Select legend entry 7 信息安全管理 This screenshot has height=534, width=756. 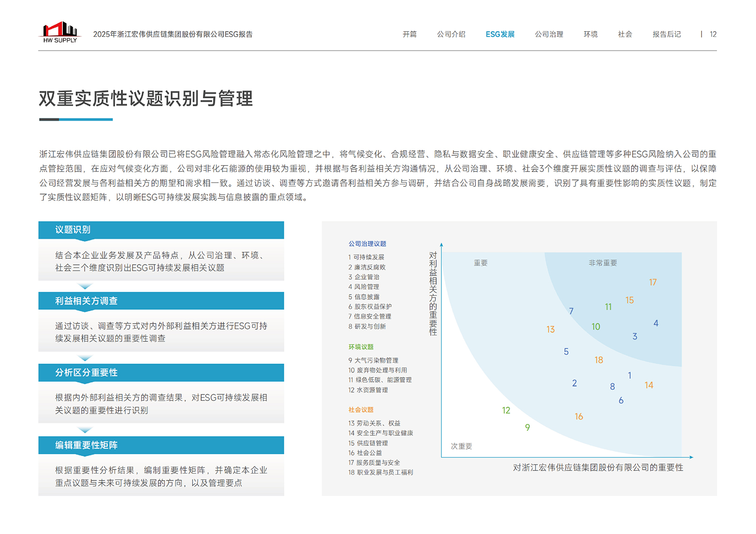(x=370, y=316)
